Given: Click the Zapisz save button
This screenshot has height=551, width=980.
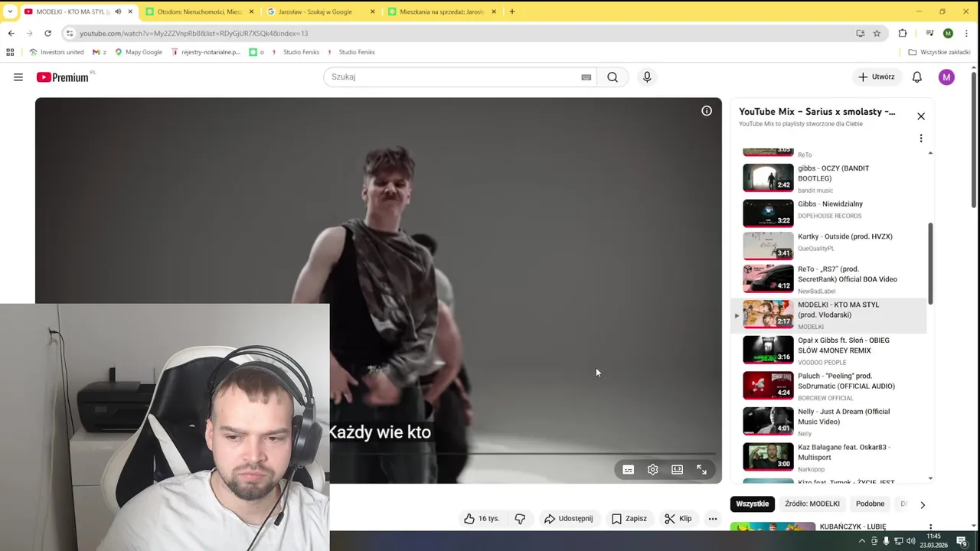Looking at the screenshot, I should tap(629, 519).
